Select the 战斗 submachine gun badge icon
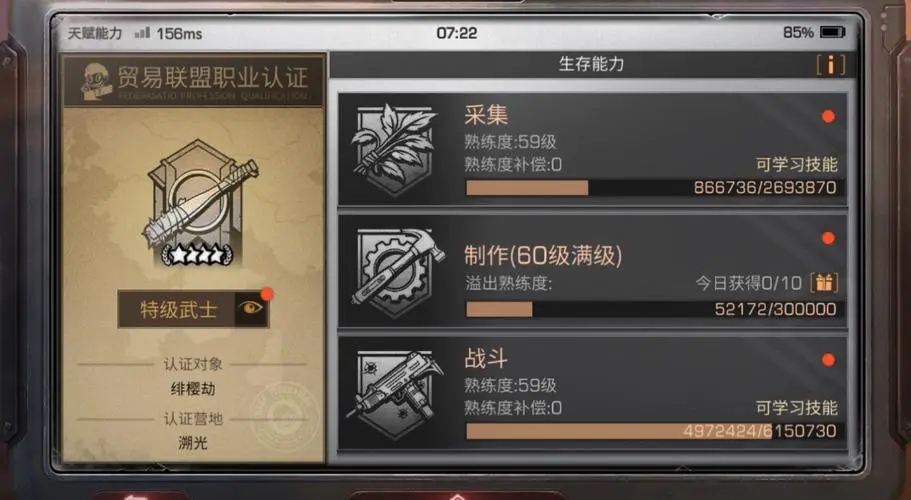This screenshot has height=500, width=911. click(x=395, y=394)
